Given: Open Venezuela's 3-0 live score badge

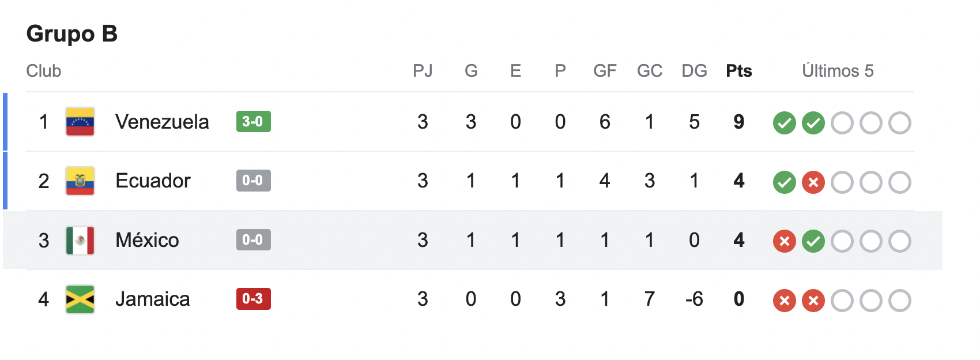Looking at the screenshot, I should click(x=253, y=122).
